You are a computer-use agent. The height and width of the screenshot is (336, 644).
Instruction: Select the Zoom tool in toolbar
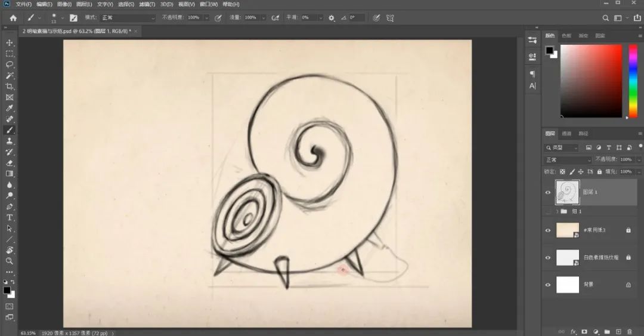[10, 261]
